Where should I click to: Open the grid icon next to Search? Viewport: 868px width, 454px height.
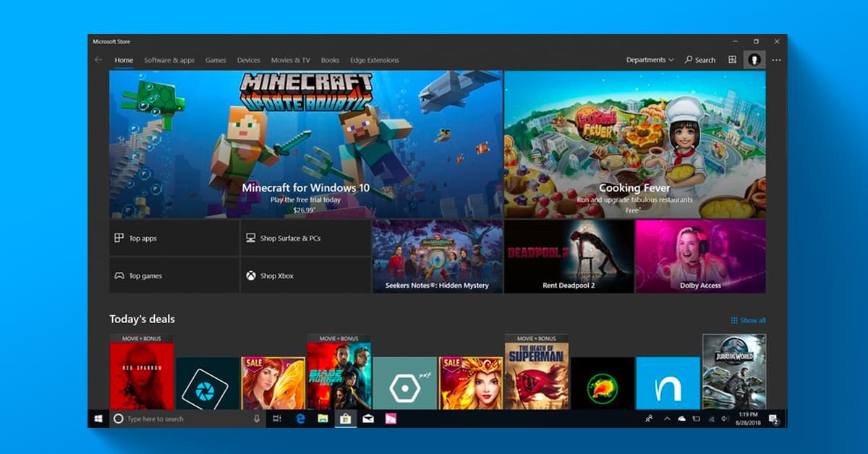tap(732, 60)
